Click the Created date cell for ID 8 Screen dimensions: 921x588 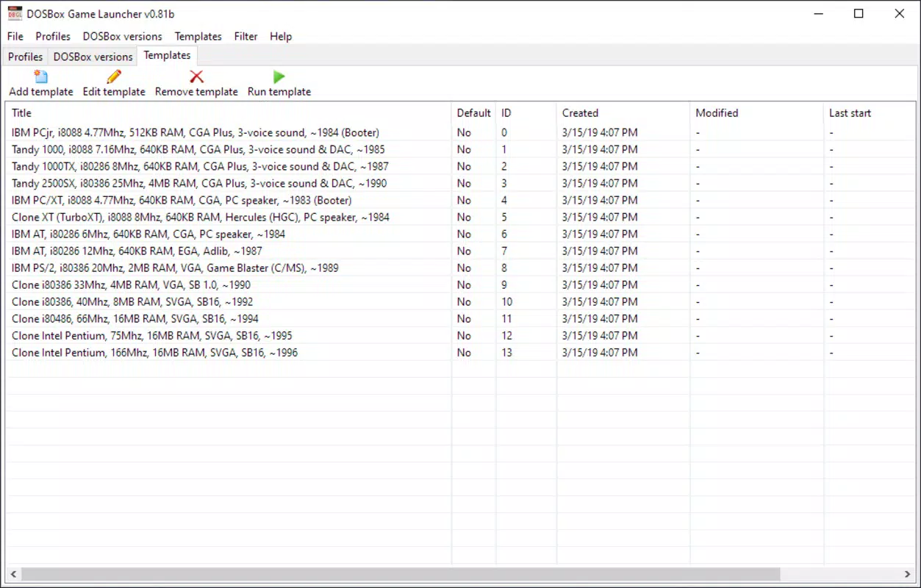[600, 268]
